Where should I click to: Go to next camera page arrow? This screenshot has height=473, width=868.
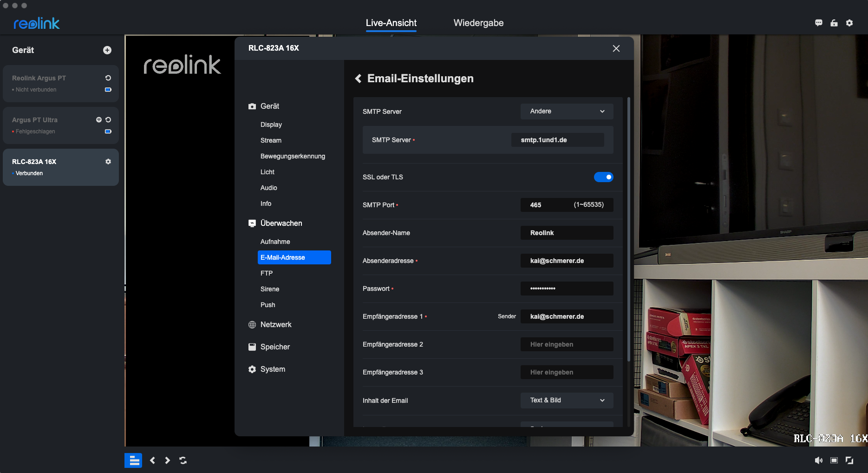pos(168,460)
